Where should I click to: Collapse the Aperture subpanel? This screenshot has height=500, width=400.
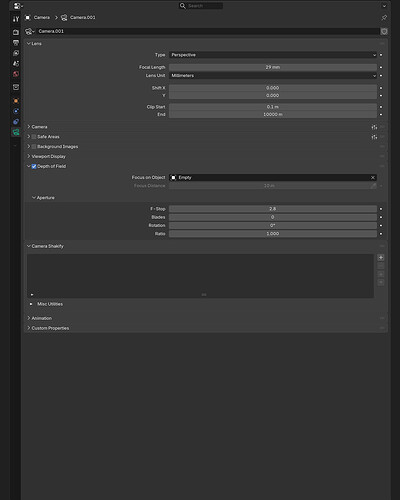(x=34, y=198)
